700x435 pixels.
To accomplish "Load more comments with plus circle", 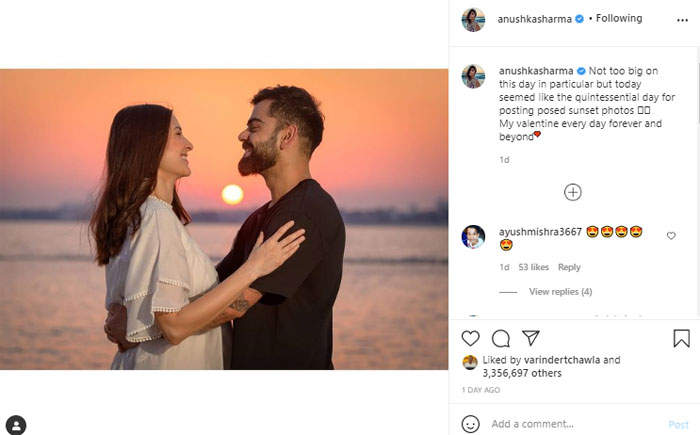I will [573, 192].
